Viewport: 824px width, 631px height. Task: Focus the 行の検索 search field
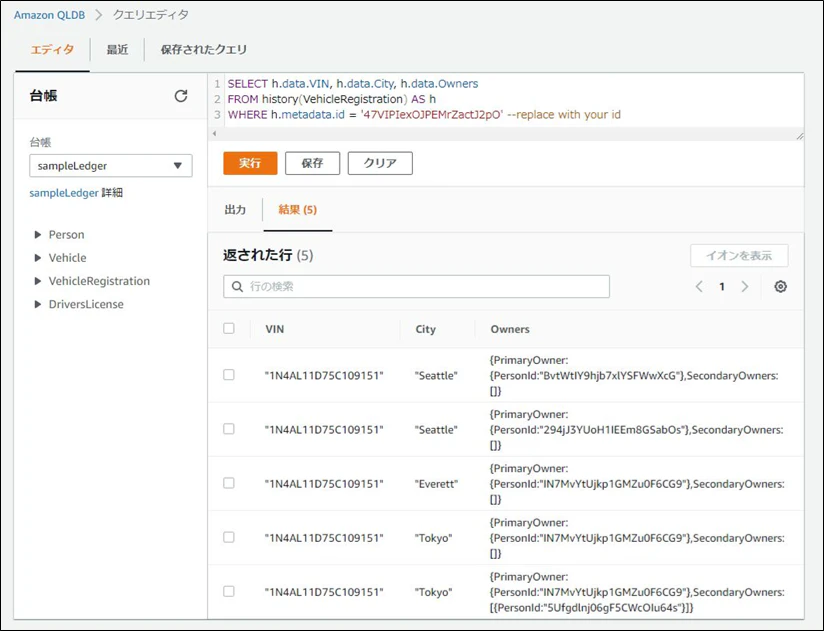[x=416, y=286]
